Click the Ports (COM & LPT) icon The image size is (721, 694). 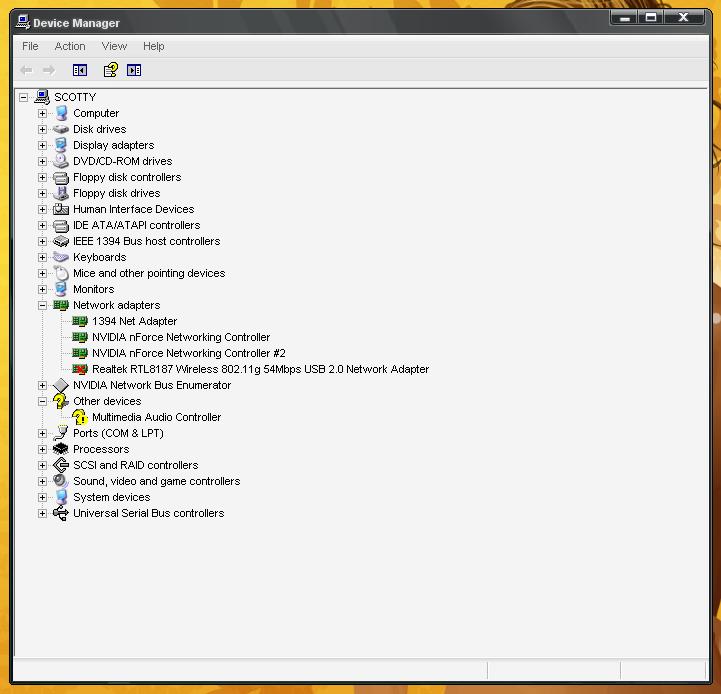(x=61, y=433)
